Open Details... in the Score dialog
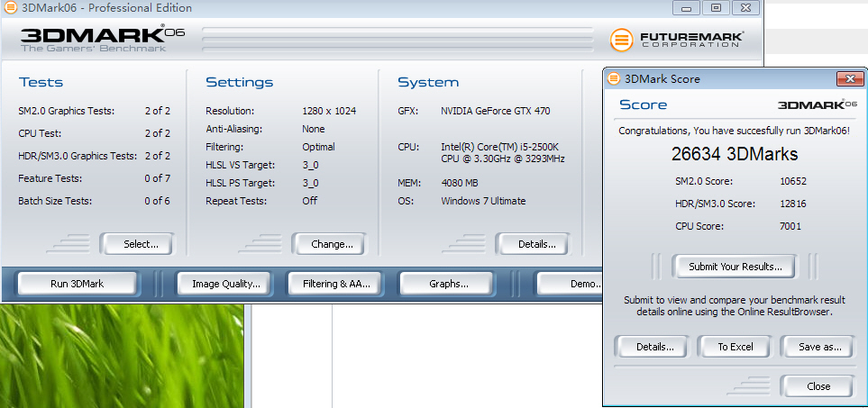 pos(651,347)
